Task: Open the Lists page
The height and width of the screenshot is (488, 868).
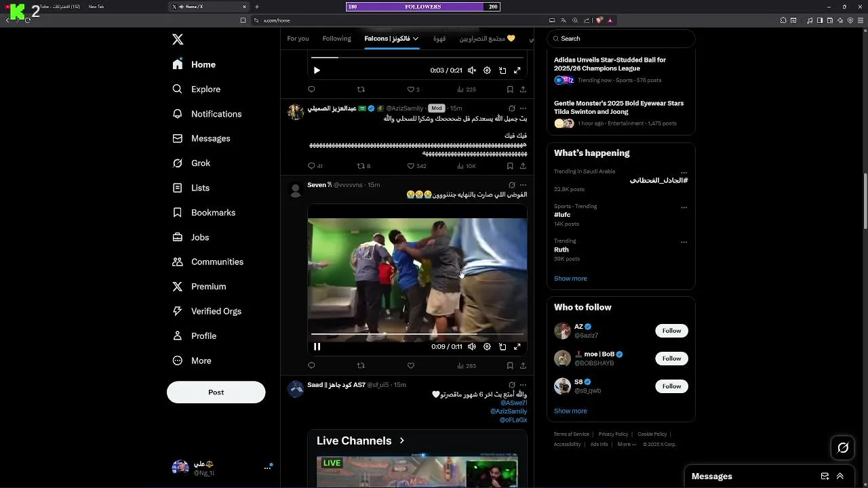Action: point(191,188)
